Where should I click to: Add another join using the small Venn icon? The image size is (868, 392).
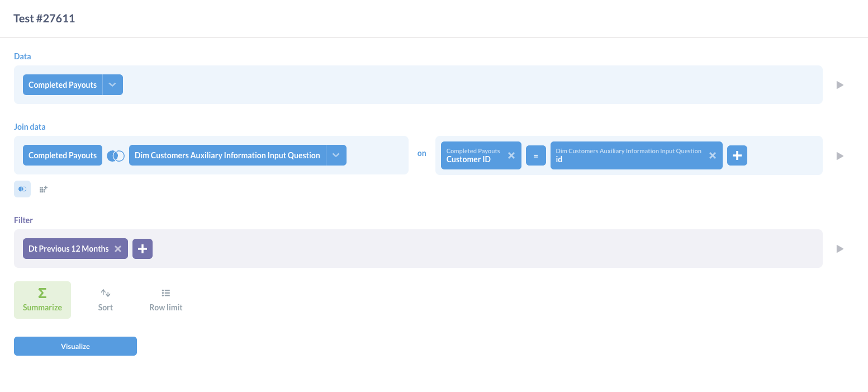pos(22,188)
